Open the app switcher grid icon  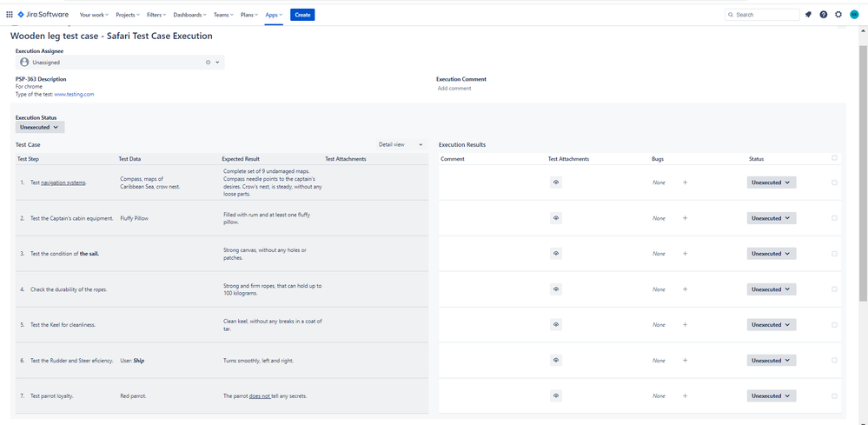pos(10,15)
